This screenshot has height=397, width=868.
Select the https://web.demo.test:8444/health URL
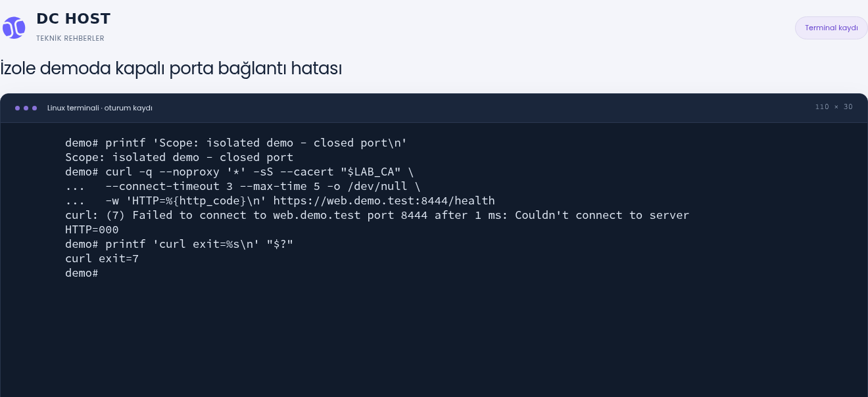pyautogui.click(x=384, y=200)
